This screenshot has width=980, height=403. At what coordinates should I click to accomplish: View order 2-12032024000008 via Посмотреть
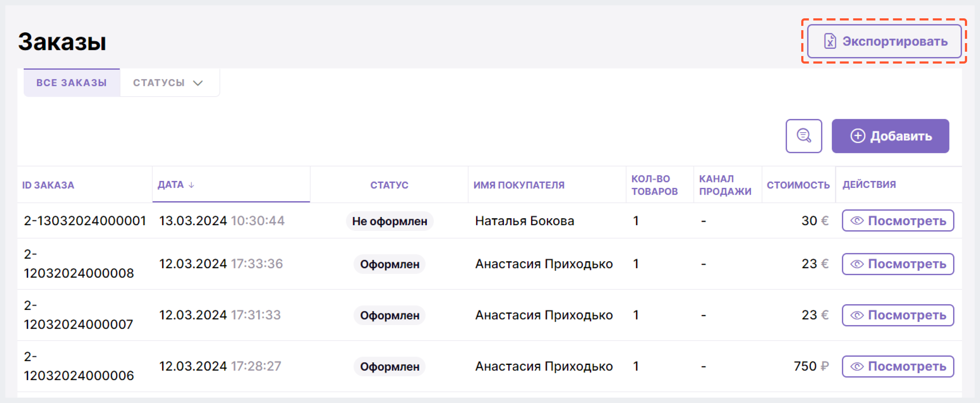point(898,264)
